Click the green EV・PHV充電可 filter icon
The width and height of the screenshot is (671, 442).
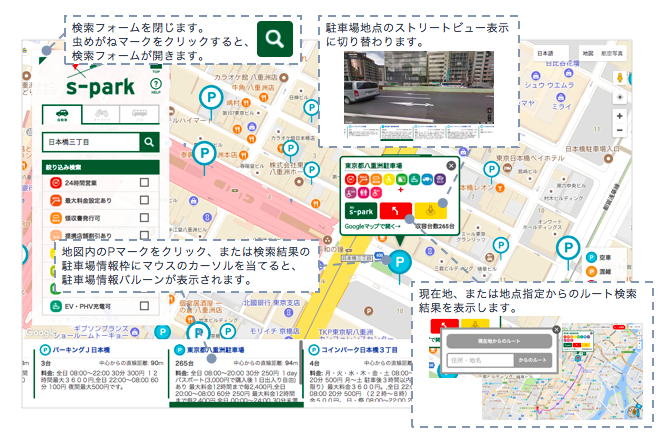56,306
